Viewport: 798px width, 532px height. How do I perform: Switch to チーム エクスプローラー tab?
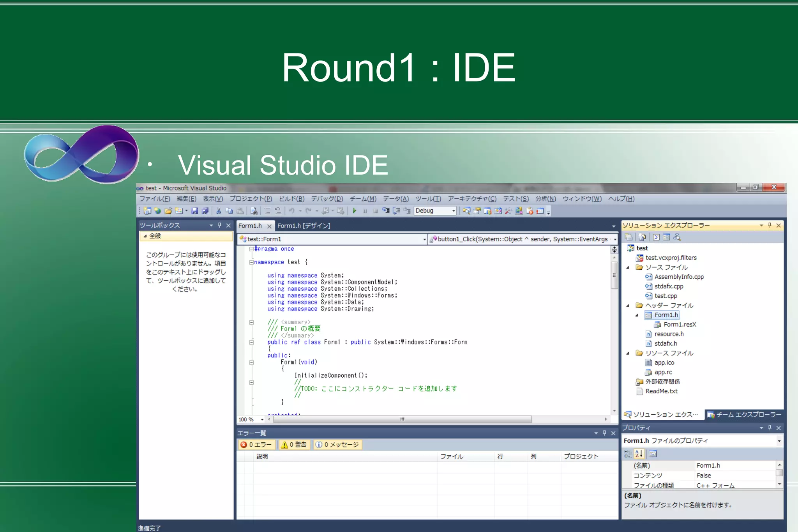[x=744, y=415]
